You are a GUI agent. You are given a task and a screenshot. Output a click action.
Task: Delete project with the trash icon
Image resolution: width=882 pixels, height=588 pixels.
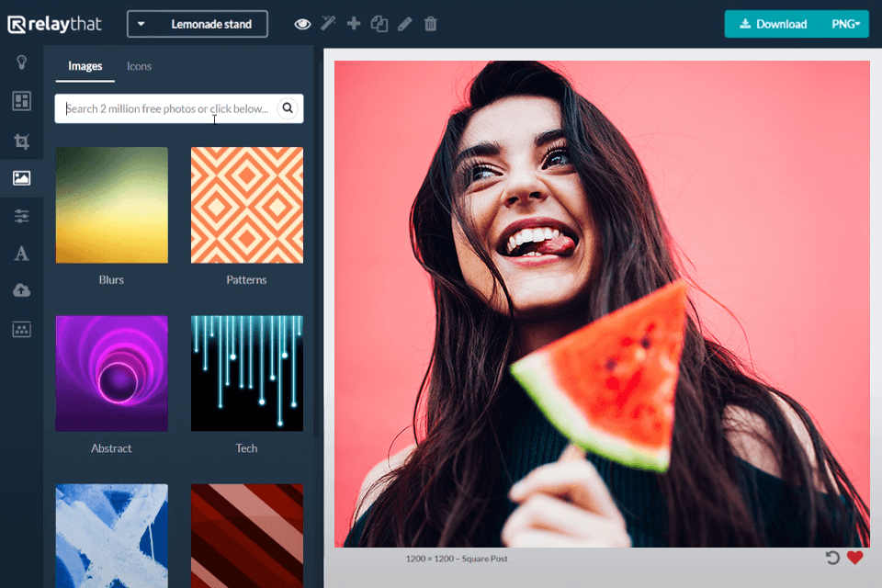click(x=430, y=24)
